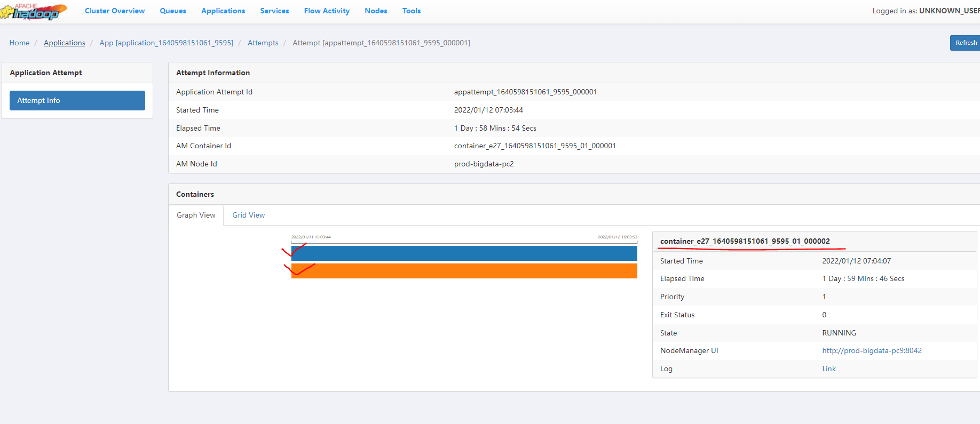
Task: Click the Home breadcrumb link
Action: 19,43
